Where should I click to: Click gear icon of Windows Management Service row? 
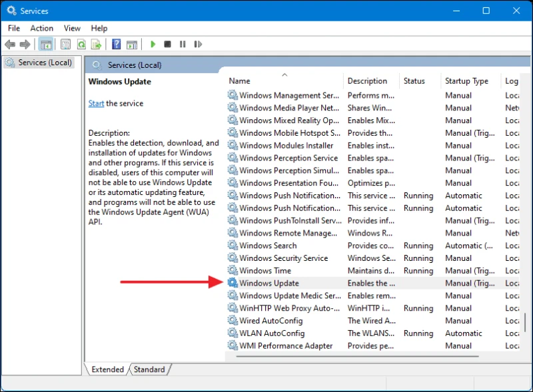(x=233, y=95)
